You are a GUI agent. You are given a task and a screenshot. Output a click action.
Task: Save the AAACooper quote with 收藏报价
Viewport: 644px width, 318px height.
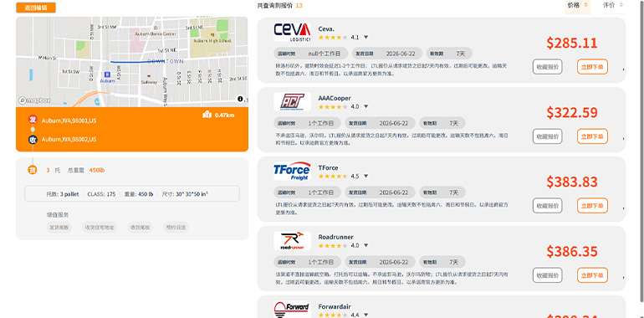pos(548,136)
